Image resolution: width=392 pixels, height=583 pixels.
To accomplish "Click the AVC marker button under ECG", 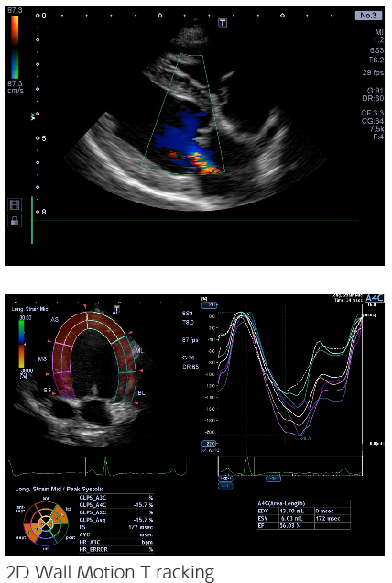I will pyautogui.click(x=225, y=486).
